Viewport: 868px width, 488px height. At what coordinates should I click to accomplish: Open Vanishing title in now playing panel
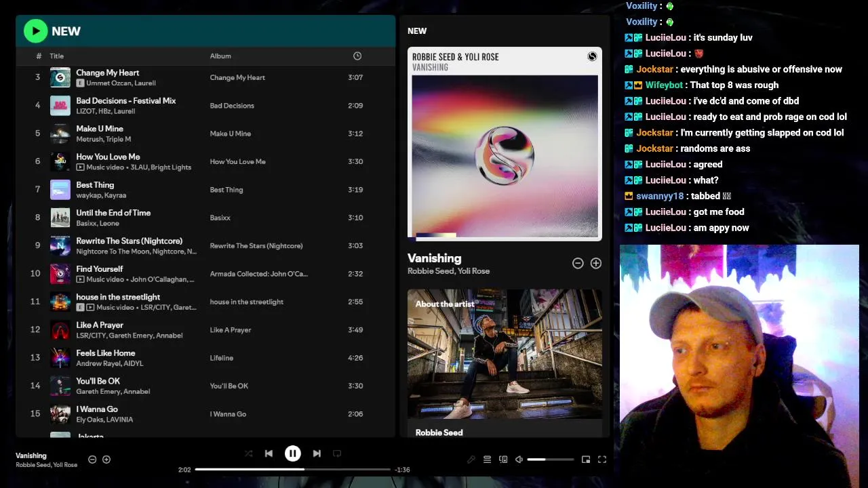(x=434, y=258)
